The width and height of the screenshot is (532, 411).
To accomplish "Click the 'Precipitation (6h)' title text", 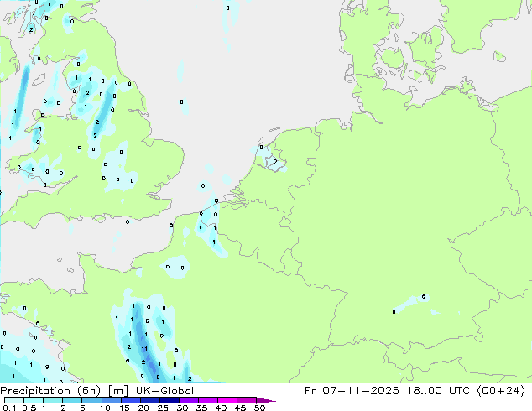I will coord(50,391).
